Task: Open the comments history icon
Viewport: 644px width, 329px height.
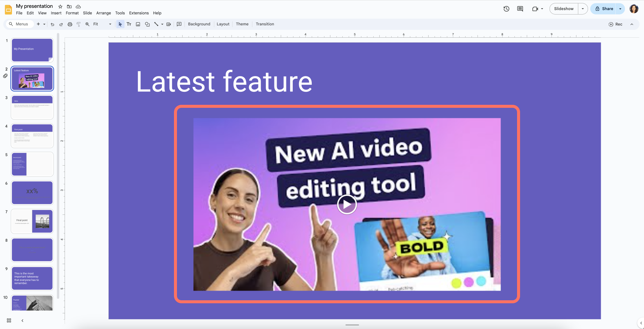Action: tap(520, 9)
